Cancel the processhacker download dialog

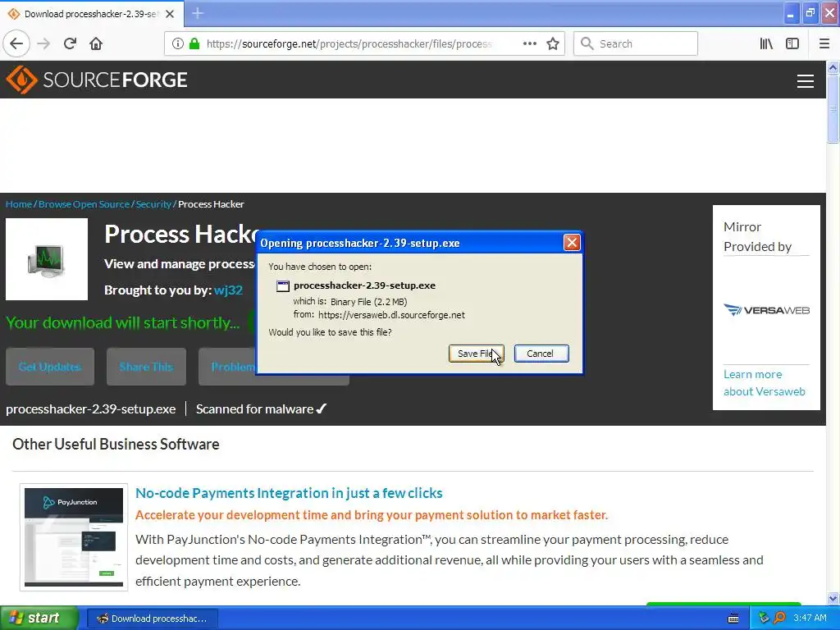(541, 354)
